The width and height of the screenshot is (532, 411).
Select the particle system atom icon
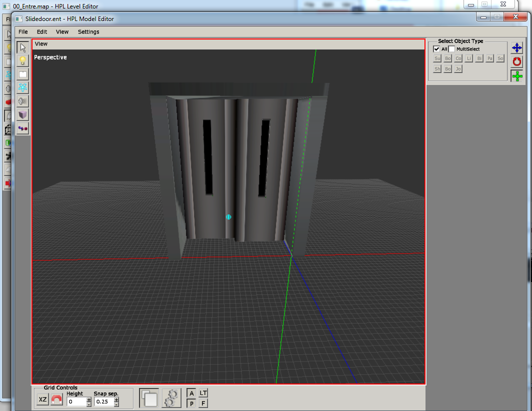tap(22, 88)
